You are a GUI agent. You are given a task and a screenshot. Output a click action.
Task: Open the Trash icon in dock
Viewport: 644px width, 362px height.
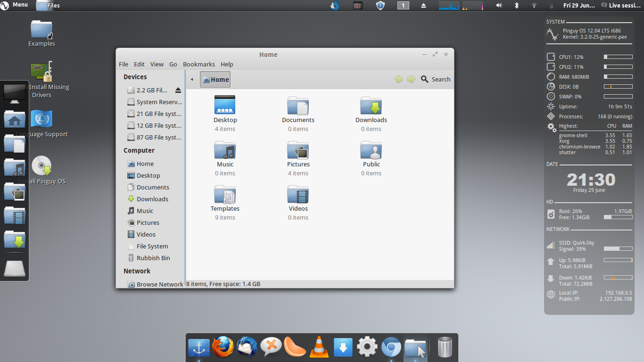pos(445,348)
